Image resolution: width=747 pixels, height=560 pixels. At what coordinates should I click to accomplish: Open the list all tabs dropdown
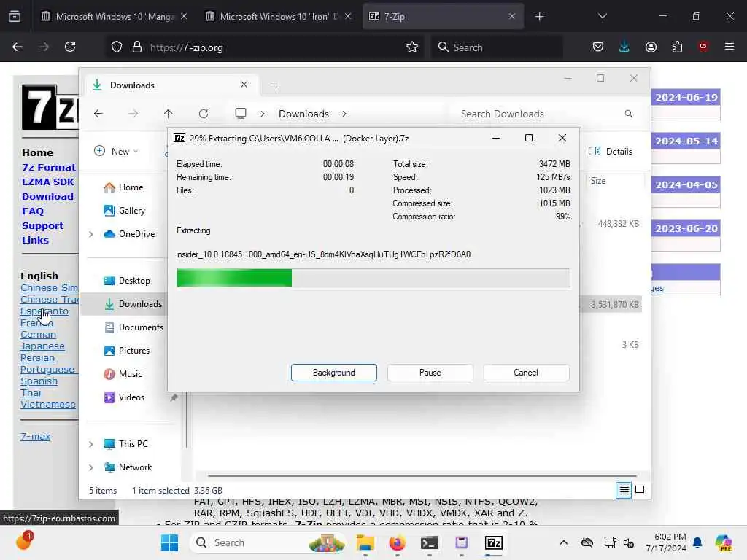602,17
